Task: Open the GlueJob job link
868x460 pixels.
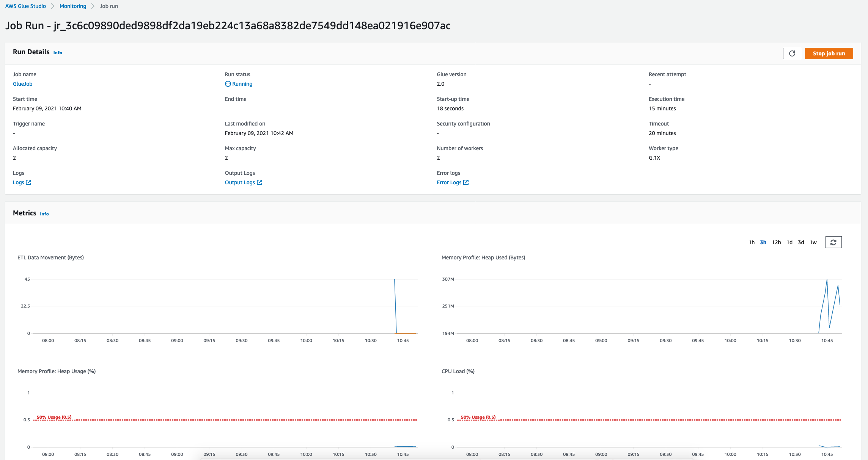Action: tap(22, 84)
